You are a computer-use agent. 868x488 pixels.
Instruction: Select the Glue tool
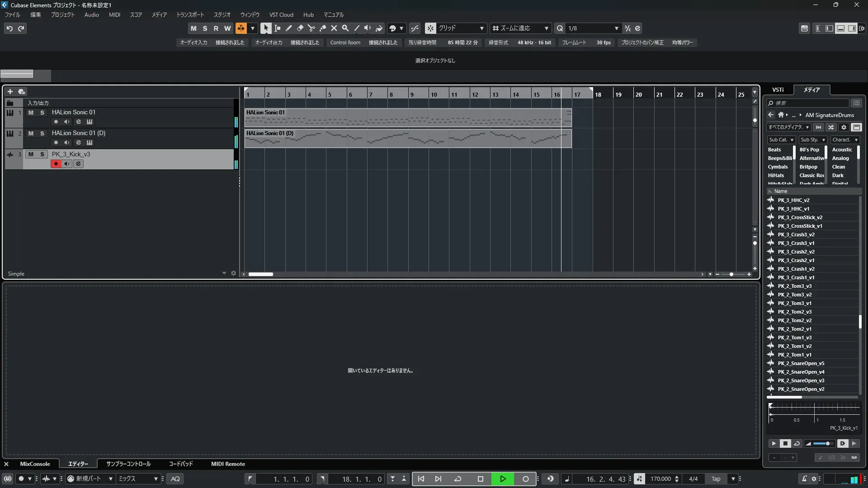(x=323, y=28)
